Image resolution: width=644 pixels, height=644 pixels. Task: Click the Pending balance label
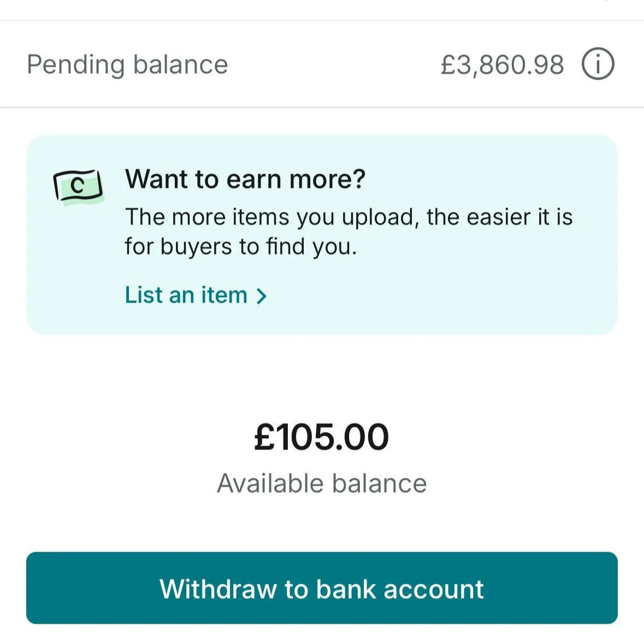(127, 64)
